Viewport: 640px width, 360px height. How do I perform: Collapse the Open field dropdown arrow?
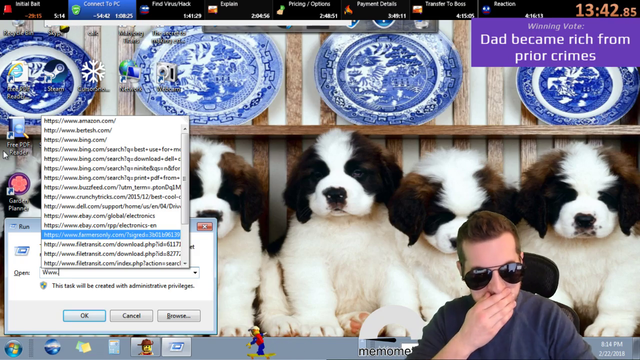coord(195,273)
